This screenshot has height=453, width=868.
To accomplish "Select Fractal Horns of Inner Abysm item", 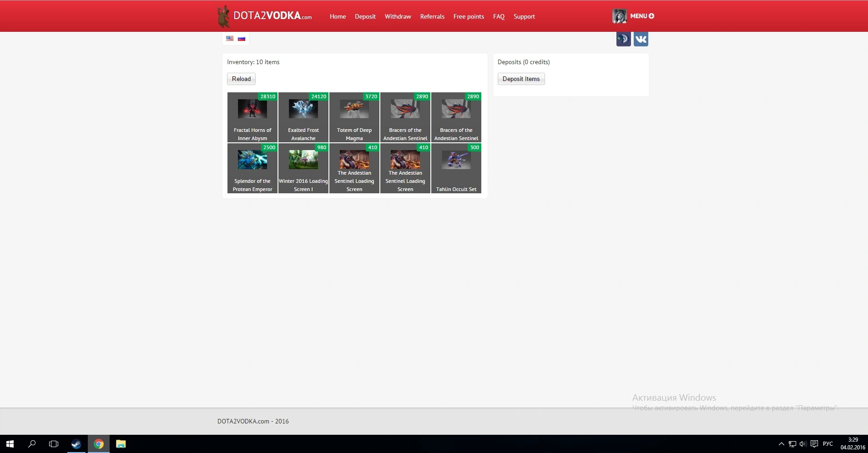I will (x=252, y=117).
